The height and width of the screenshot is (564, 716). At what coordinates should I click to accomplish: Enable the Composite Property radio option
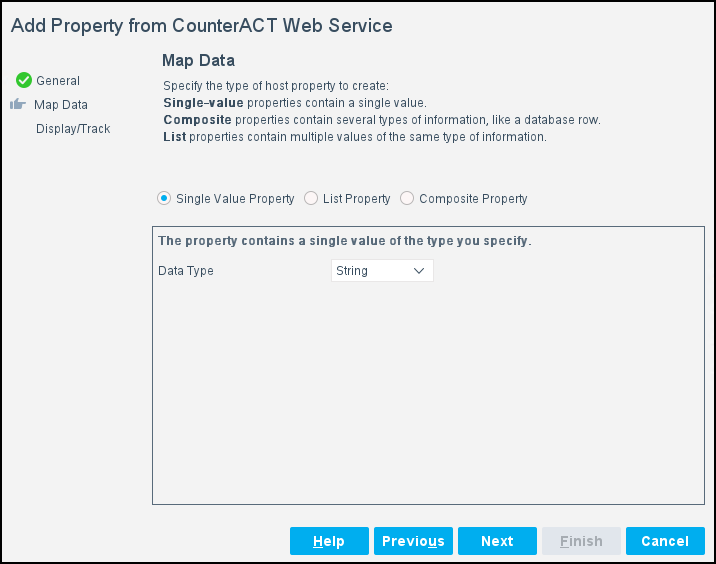[407, 199]
